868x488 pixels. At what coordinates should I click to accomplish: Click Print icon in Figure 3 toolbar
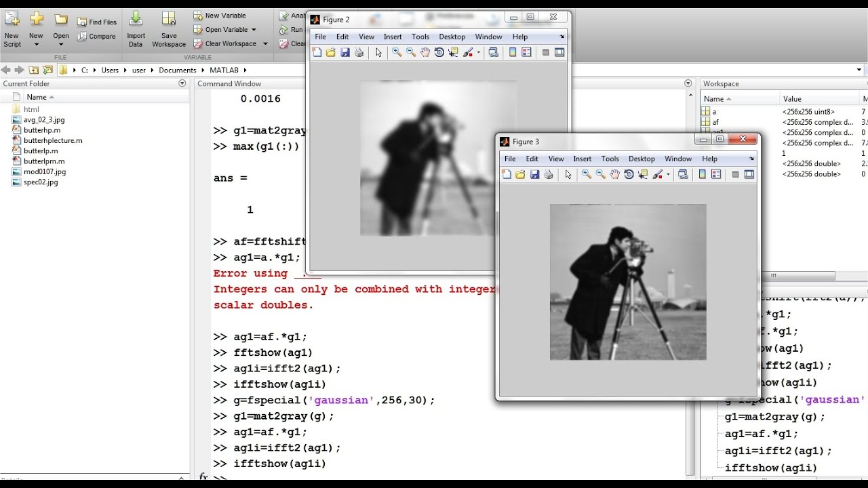[x=549, y=174]
